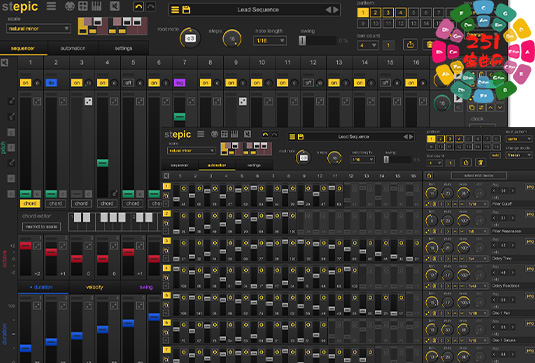This screenshot has height=363, width=535.
Task: Click the green pitch slider handle on step 4
Action: [x=102, y=163]
